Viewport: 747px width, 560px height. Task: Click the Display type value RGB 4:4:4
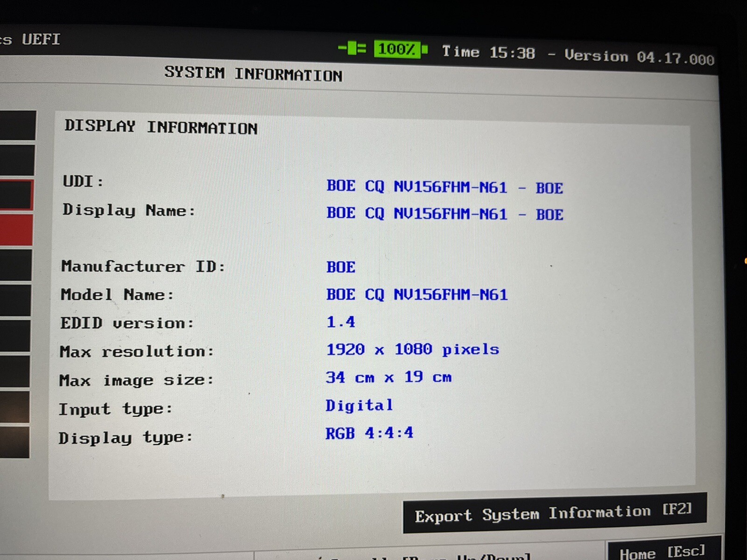point(369,433)
